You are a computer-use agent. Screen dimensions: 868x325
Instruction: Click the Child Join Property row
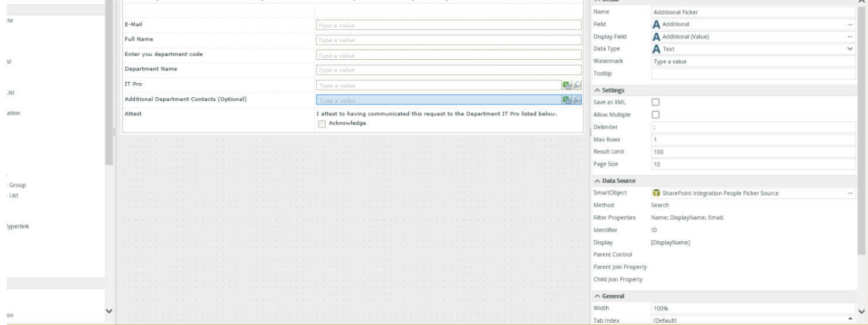click(725, 279)
